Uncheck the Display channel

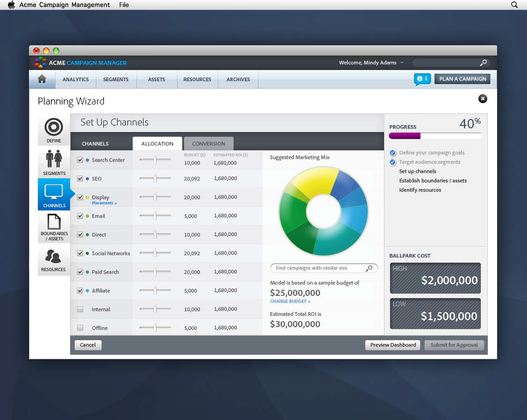click(80, 197)
